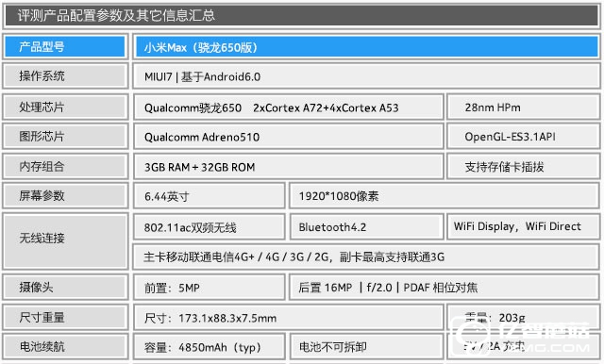Screen dimensions: 604x364
Task: Select the WiFi Display, WiFi Direct cell
Action: point(523,227)
